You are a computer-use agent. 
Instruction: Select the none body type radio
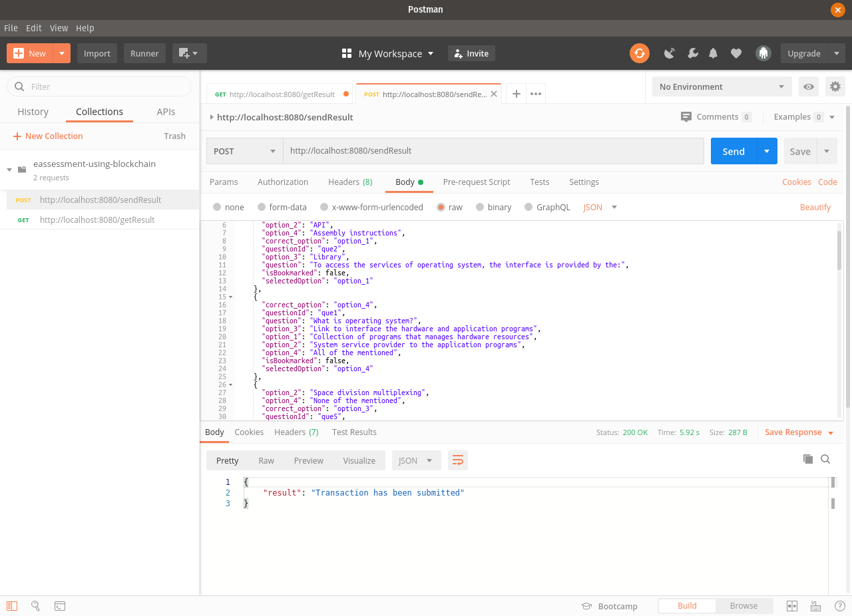click(x=217, y=207)
